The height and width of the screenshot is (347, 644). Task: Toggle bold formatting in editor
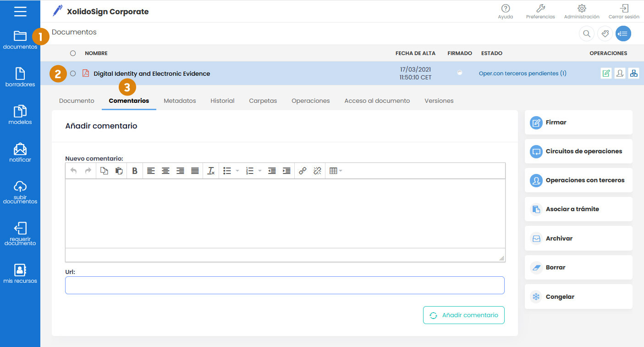tap(135, 171)
